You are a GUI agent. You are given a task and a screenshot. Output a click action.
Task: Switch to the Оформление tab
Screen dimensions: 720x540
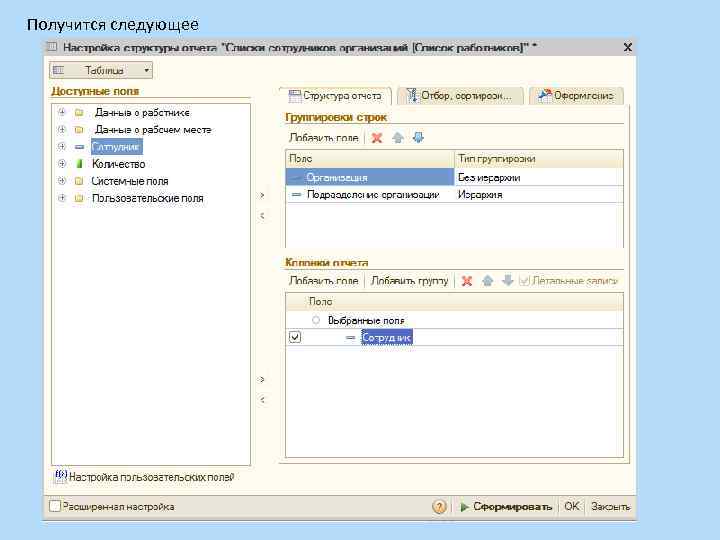pyautogui.click(x=576, y=96)
